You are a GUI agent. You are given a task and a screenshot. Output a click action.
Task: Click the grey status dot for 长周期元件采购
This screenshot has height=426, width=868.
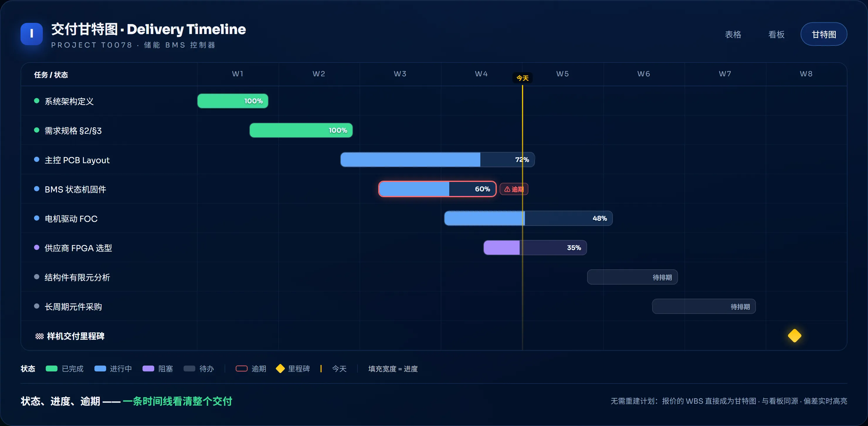37,306
